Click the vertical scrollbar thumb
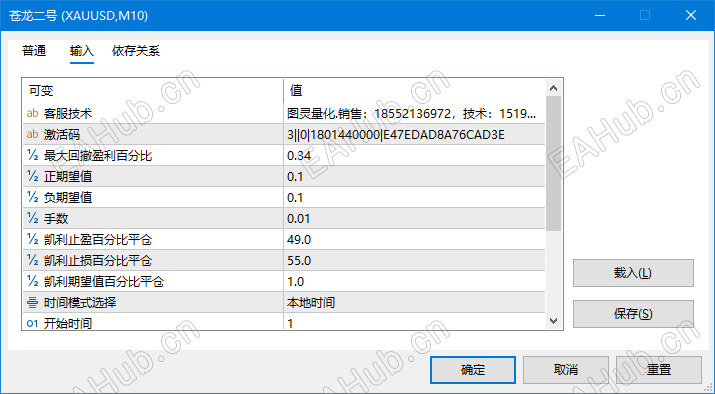The image size is (715, 394). click(554, 163)
